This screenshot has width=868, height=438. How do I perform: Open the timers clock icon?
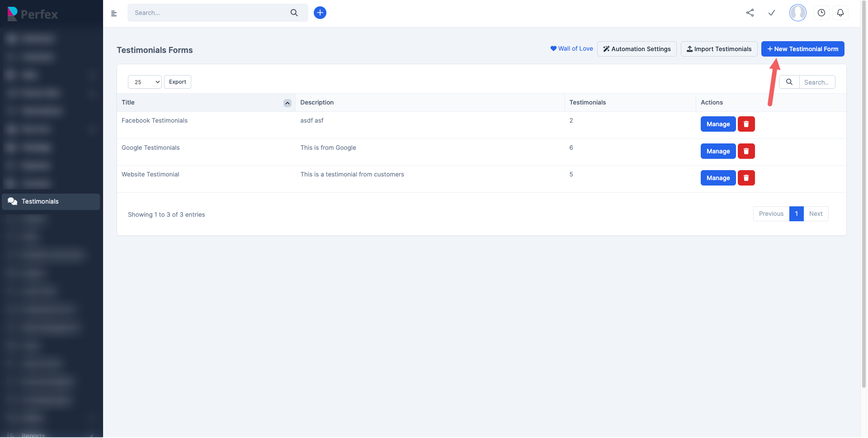click(x=821, y=13)
